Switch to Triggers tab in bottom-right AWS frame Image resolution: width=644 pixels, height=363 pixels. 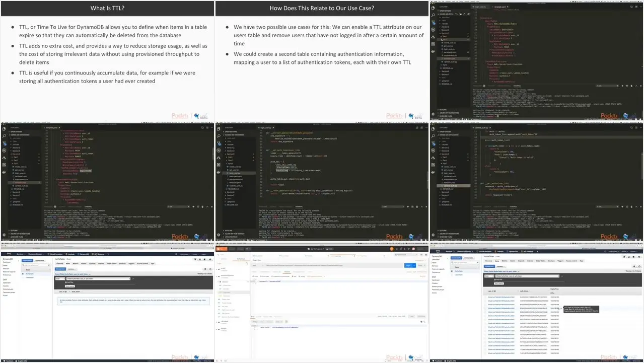pos(560,261)
